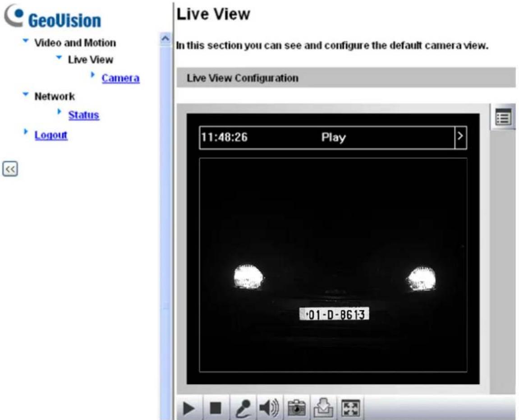Click the live camera video image
Image resolution: width=519 pixels, height=420 pixels.
[333, 265]
